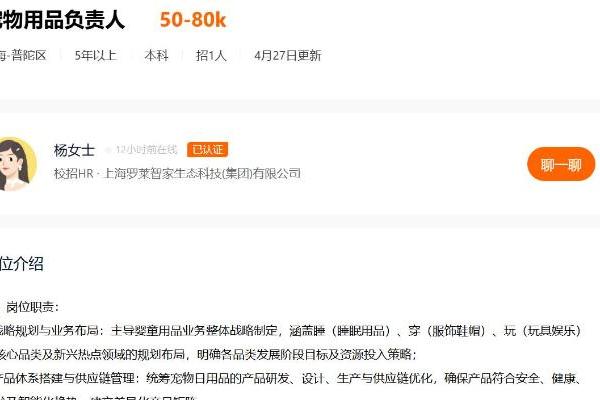Click the orange 聊一聊 chat button
This screenshot has height=400, width=600.
click(561, 165)
